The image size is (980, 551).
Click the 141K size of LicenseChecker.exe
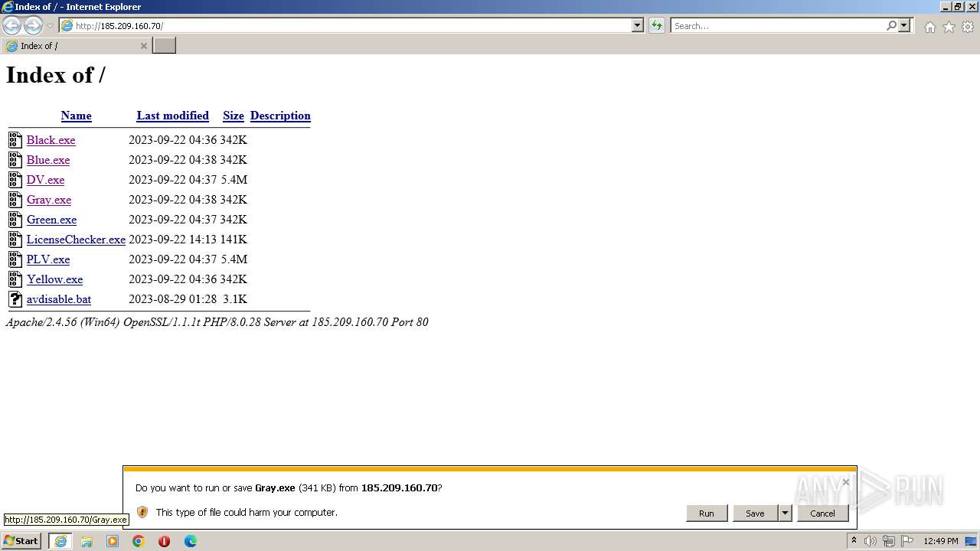click(x=234, y=240)
